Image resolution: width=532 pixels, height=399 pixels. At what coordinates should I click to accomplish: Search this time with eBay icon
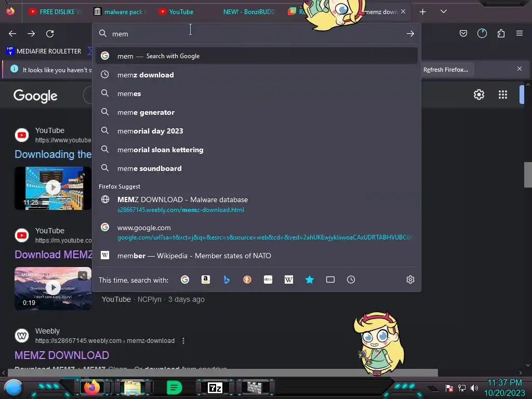click(x=268, y=280)
